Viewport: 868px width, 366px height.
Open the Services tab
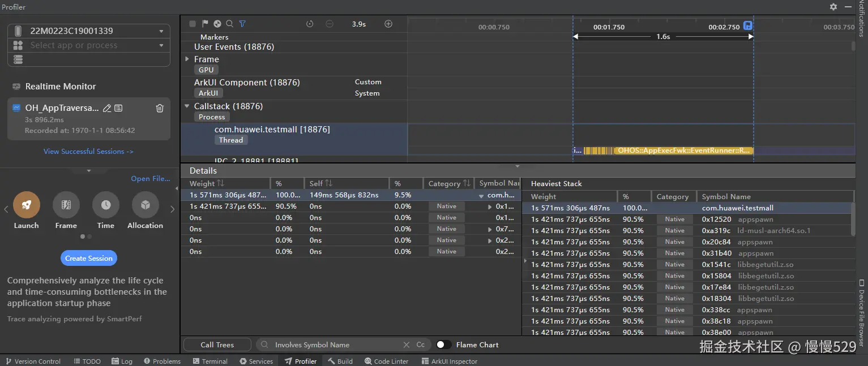256,361
